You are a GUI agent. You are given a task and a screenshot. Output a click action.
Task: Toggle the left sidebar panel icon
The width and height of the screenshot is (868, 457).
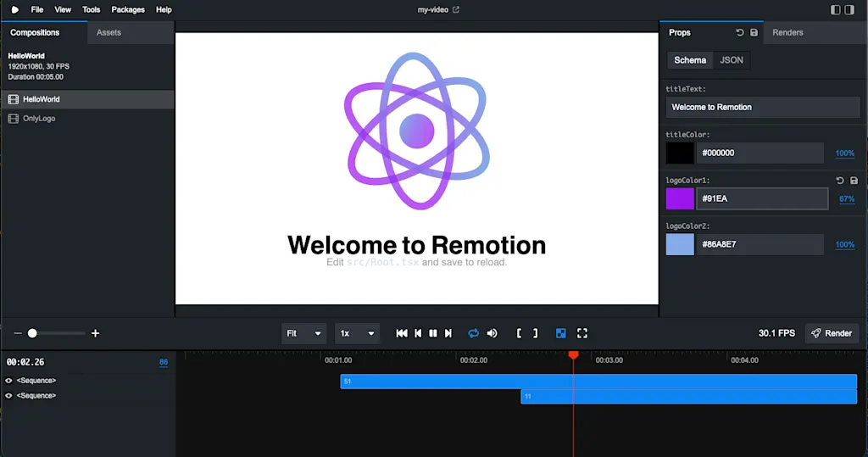pos(835,9)
